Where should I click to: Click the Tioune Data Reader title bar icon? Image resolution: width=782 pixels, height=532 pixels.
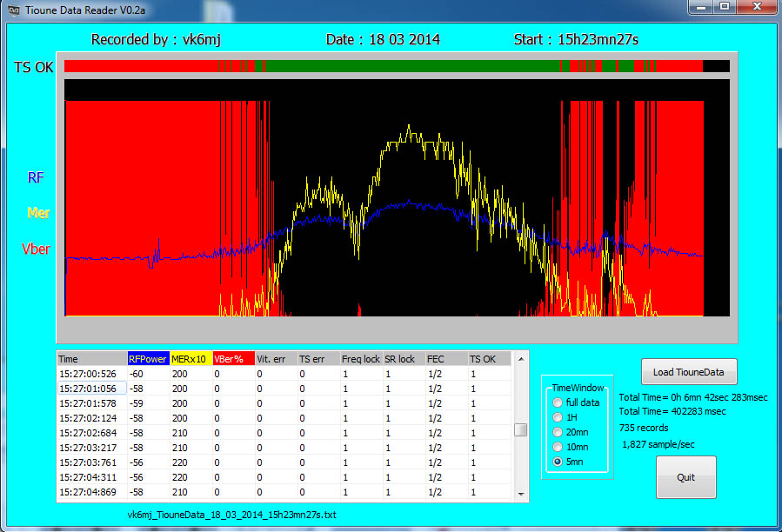point(10,8)
